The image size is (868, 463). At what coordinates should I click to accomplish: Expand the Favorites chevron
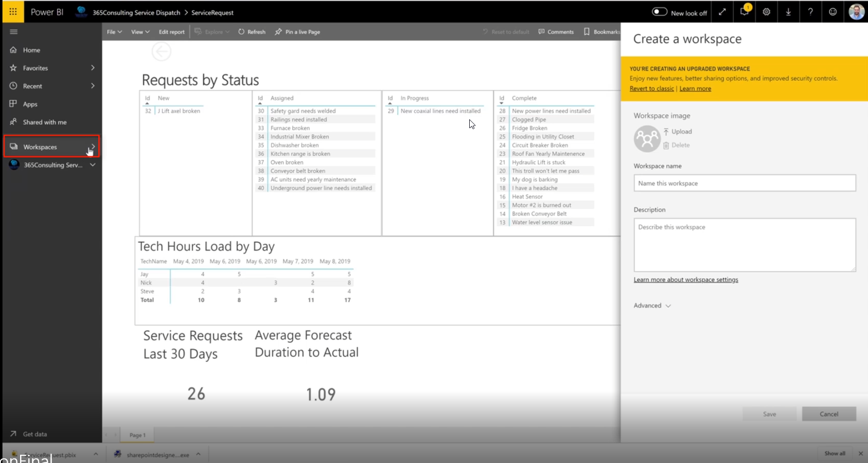coord(93,68)
